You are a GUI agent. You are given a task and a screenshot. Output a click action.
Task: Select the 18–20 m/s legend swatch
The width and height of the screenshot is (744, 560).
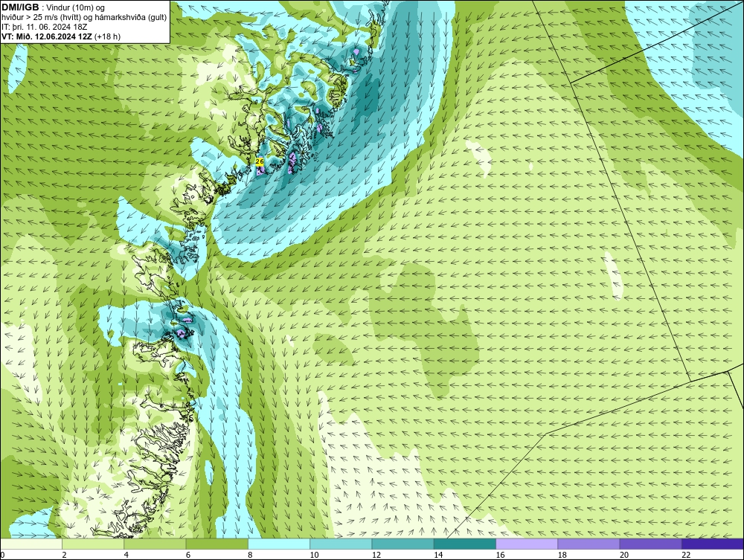[x=589, y=544]
